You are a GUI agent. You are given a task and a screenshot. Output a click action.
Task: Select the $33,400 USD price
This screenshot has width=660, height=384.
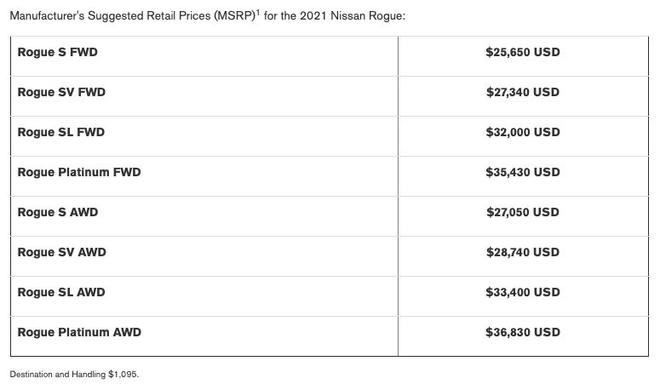523,292
